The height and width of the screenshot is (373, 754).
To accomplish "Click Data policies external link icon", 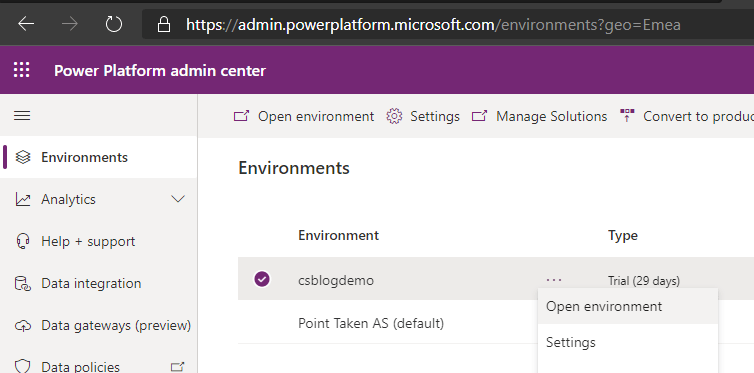I will (x=177, y=367).
